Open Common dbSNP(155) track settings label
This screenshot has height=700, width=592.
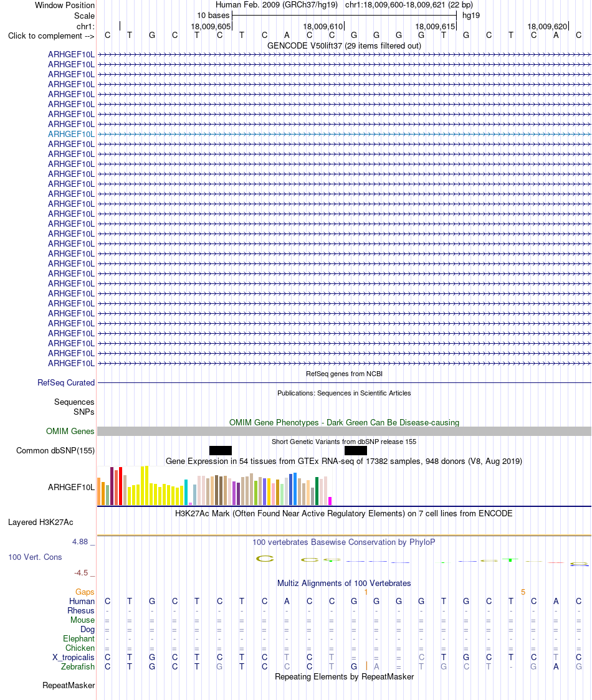click(55, 450)
